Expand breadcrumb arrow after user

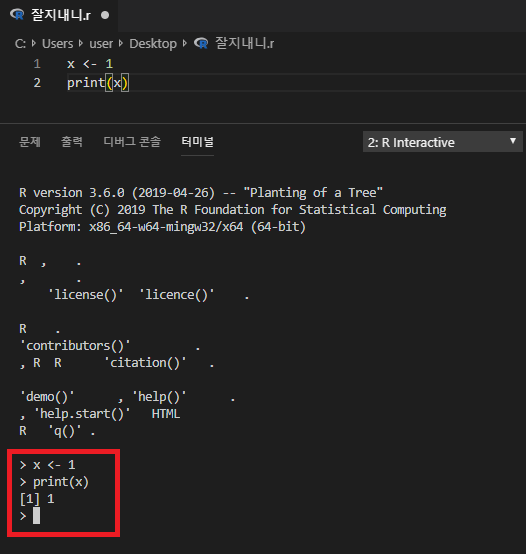(x=121, y=43)
